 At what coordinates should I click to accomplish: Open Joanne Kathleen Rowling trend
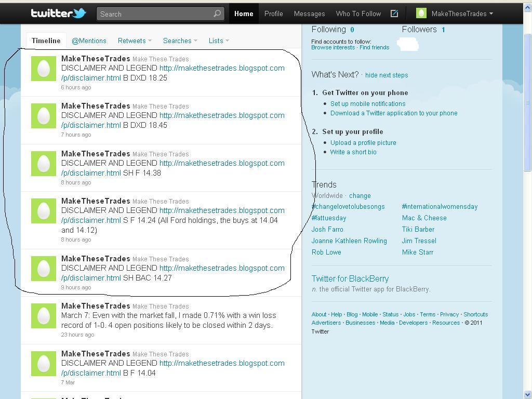coord(349,241)
